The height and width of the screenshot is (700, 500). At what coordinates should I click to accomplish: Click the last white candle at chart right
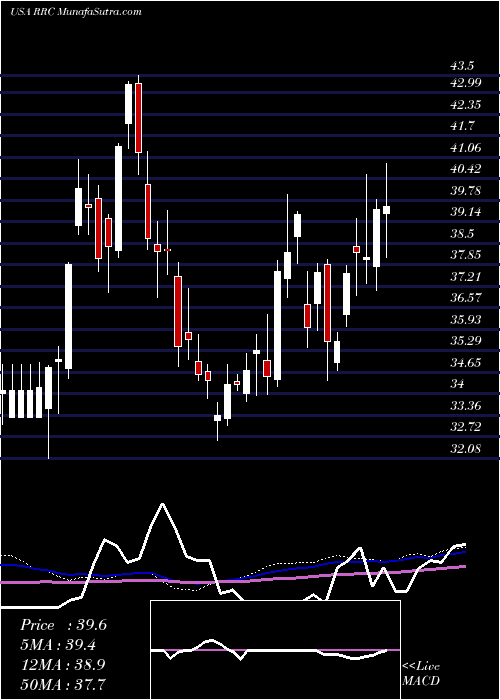click(x=387, y=210)
